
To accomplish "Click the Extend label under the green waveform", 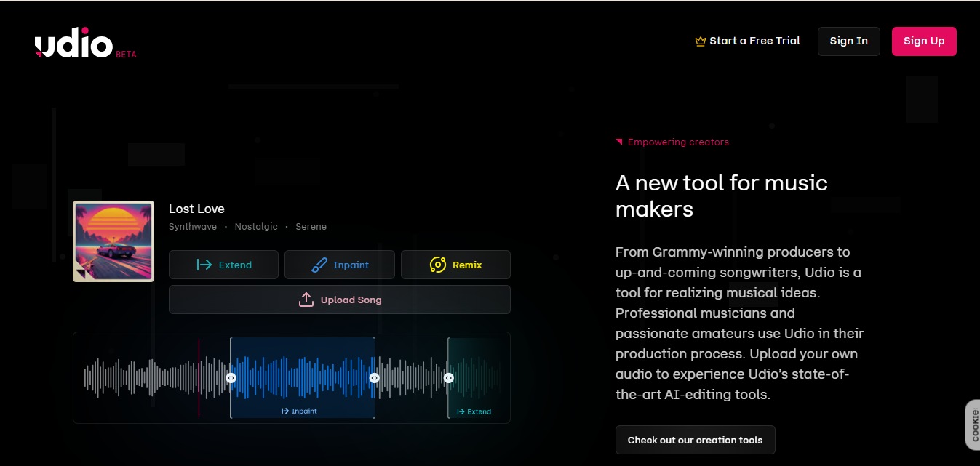I will 474,411.
